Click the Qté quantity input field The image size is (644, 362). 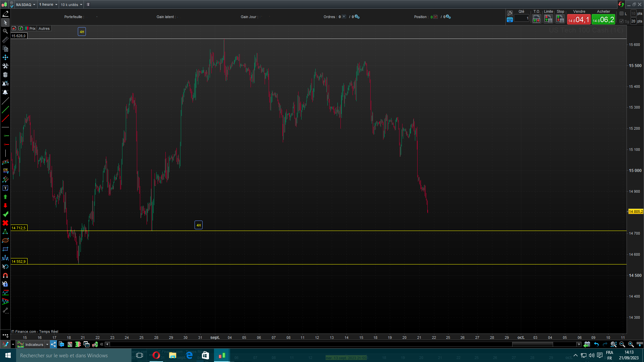pyautogui.click(x=522, y=18)
